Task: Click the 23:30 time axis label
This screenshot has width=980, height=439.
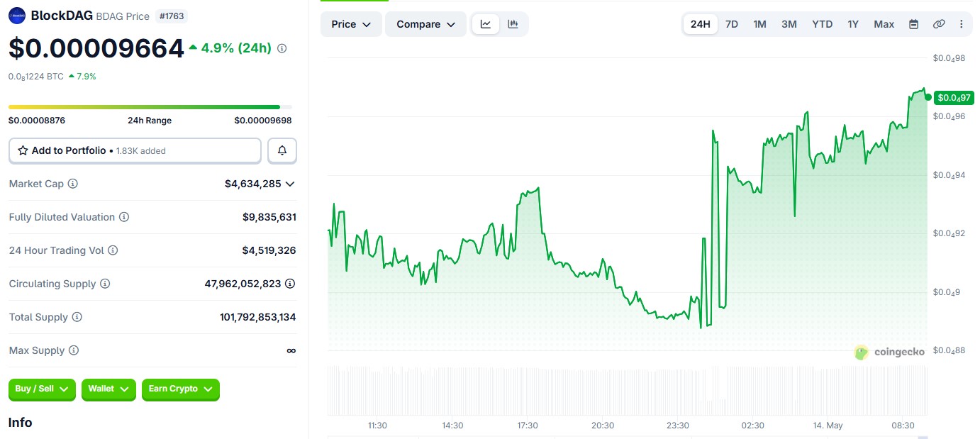Action: (678, 426)
